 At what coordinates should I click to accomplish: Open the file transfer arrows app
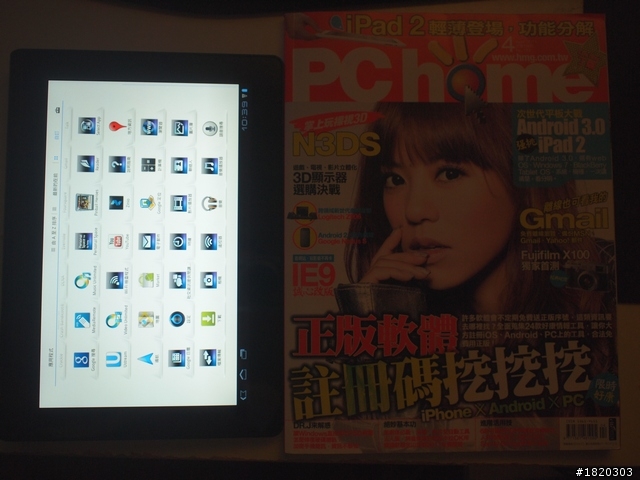(208, 358)
